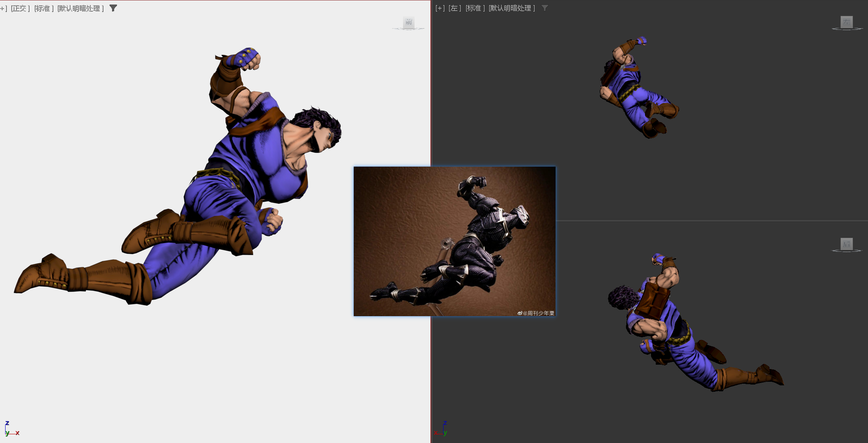Open the [标准] menu in the left viewport
Viewport: 868px width, 443px height.
point(475,8)
